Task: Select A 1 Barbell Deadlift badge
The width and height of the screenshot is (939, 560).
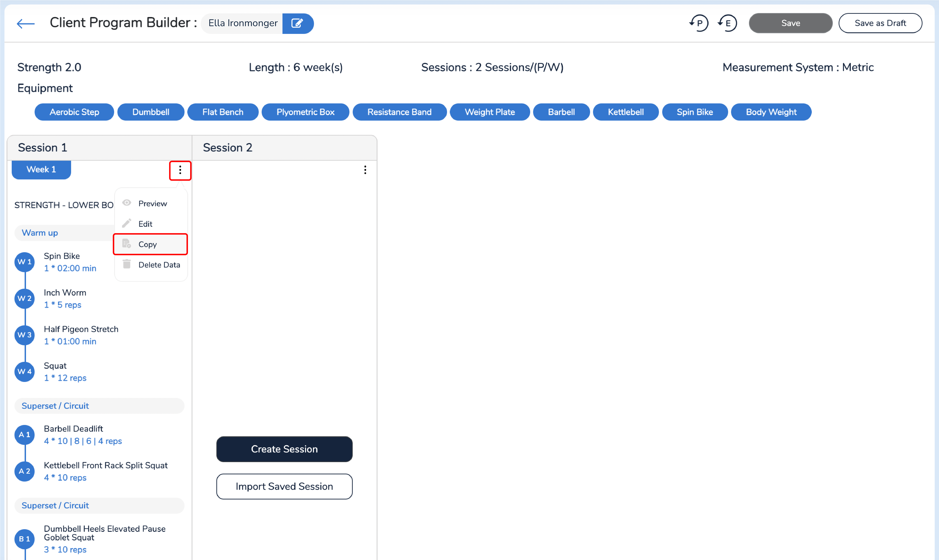Action: [x=25, y=435]
